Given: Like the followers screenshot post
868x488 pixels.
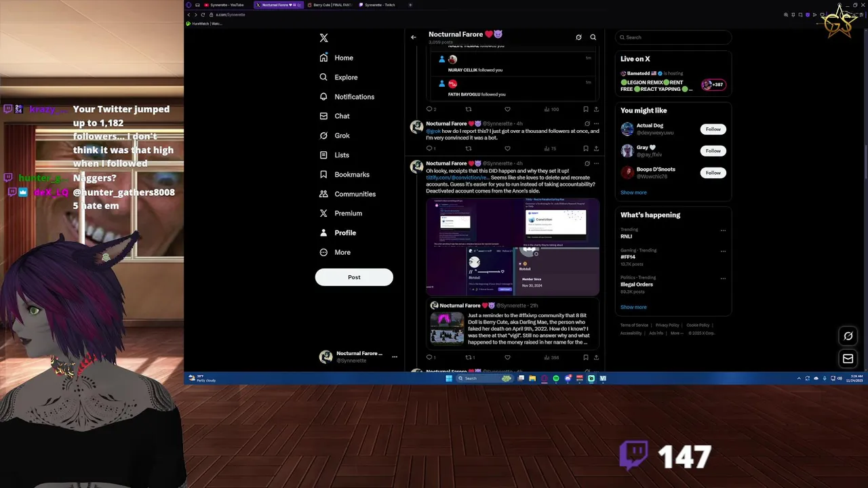Looking at the screenshot, I should point(507,109).
